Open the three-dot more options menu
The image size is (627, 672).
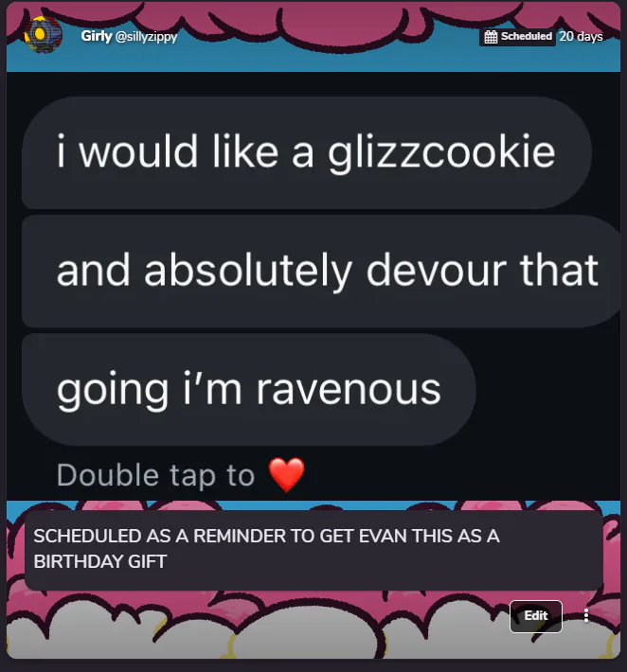click(x=586, y=616)
